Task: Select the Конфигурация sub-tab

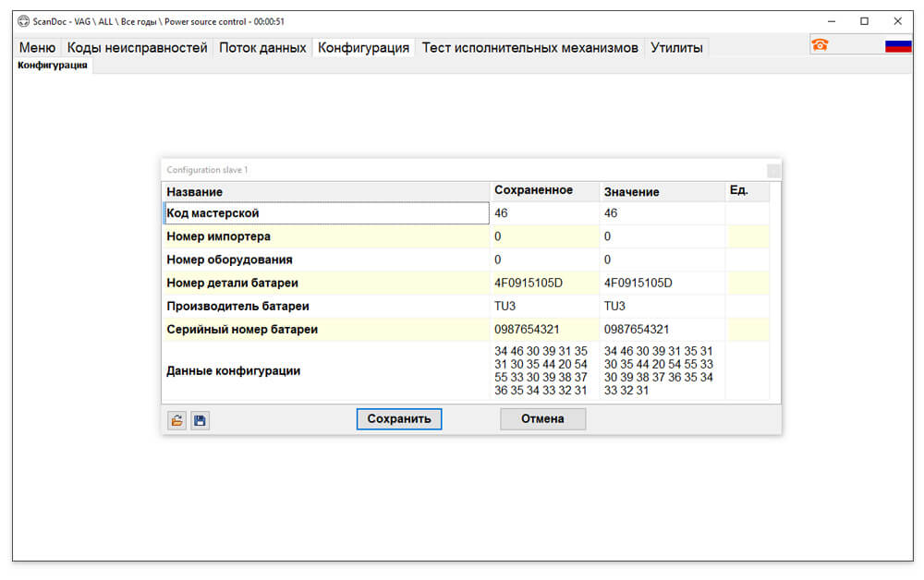Action: coord(53,65)
